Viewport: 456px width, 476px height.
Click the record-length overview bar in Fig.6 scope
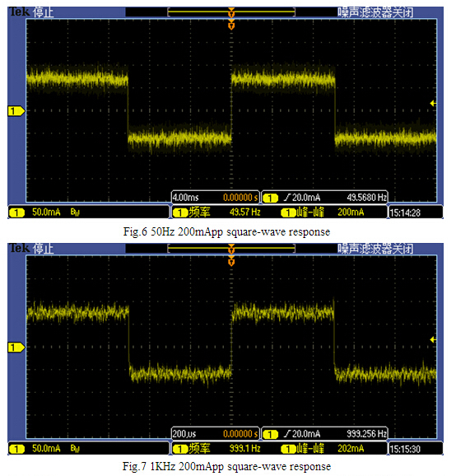coord(231,12)
